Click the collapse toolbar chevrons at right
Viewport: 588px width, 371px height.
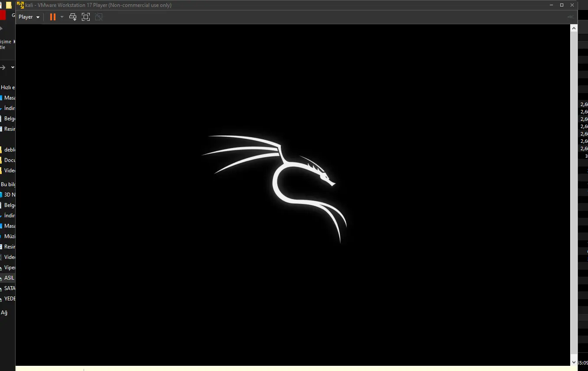pyautogui.click(x=571, y=17)
